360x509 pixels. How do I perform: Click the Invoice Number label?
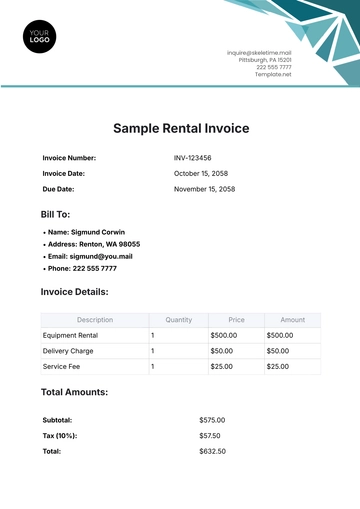(x=69, y=158)
